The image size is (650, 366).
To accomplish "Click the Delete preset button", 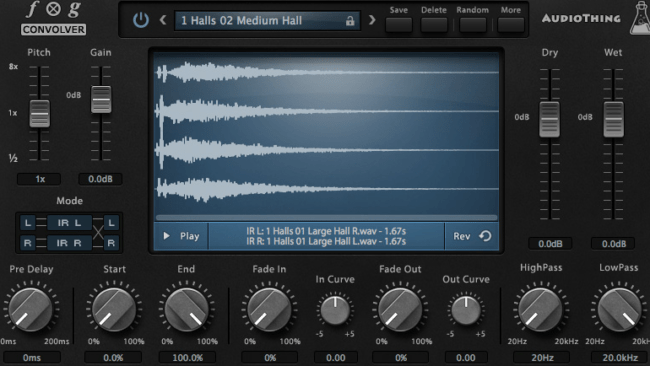I will tap(434, 25).
